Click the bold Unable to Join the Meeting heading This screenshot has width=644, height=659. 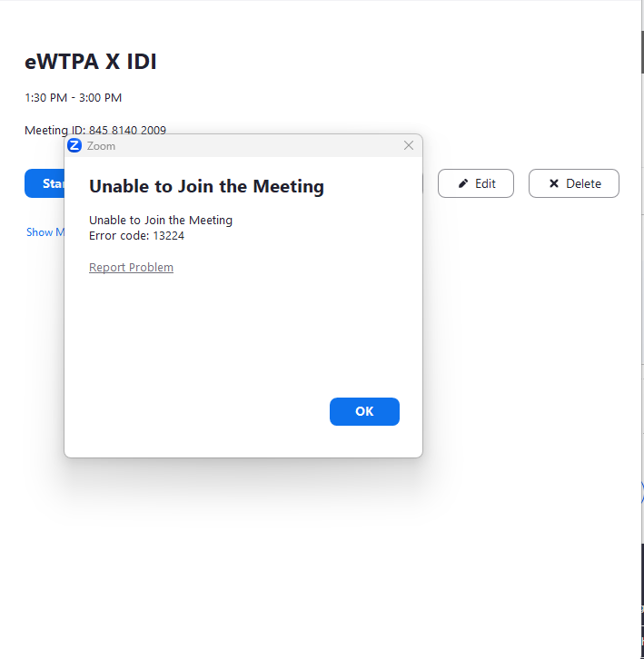[x=206, y=187]
